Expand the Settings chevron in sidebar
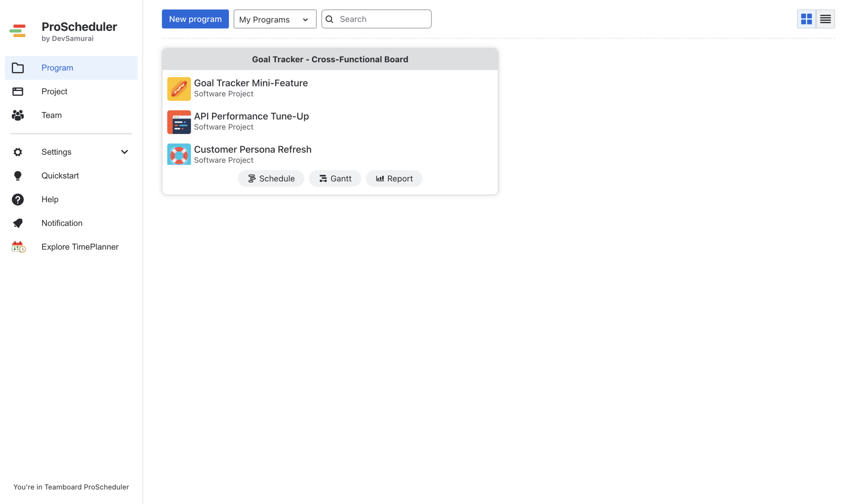 pos(125,152)
